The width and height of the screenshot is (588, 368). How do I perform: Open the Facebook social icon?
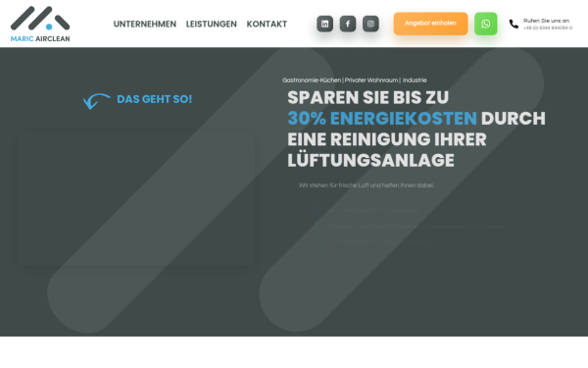point(348,24)
